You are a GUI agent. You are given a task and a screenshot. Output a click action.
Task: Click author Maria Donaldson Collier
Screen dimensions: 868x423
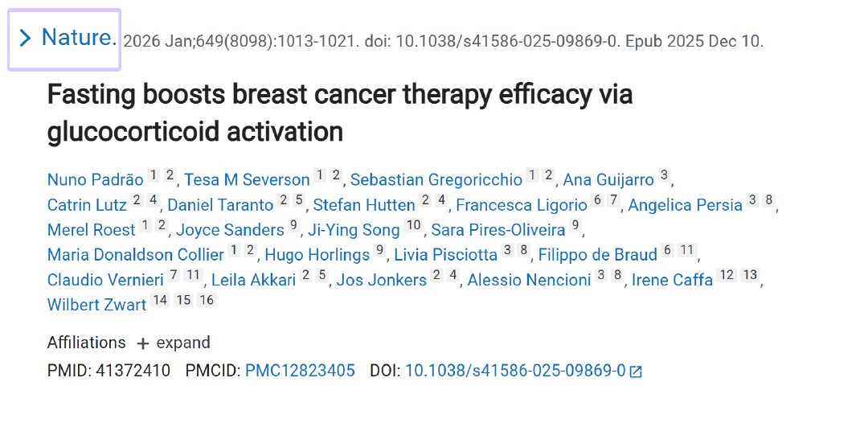[135, 255]
